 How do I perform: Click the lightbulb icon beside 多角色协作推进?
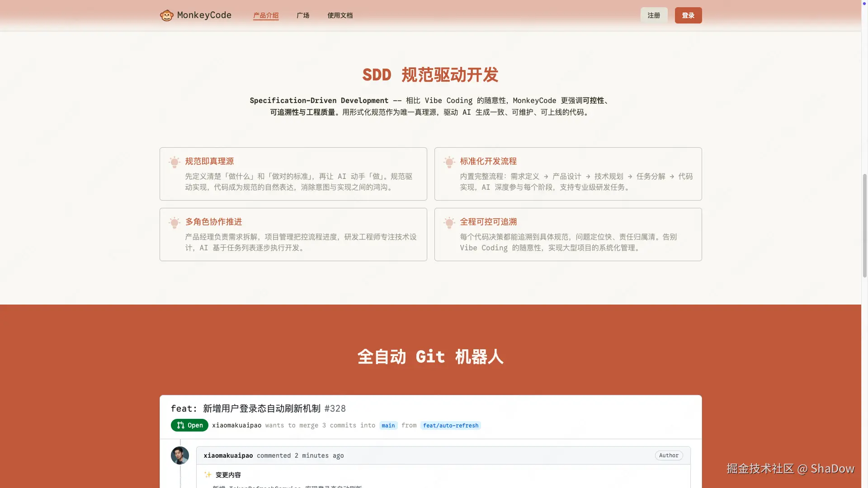(x=175, y=222)
